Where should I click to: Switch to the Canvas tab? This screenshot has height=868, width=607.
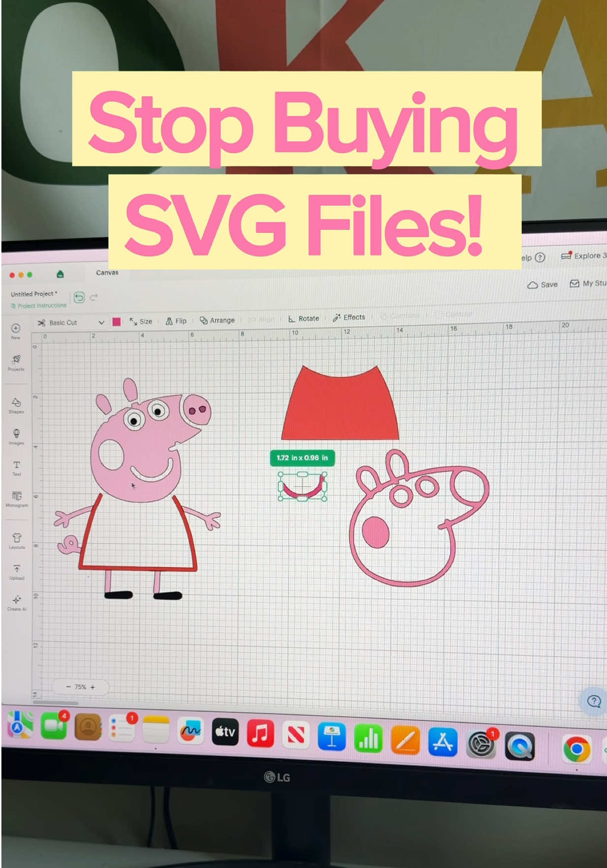(107, 273)
